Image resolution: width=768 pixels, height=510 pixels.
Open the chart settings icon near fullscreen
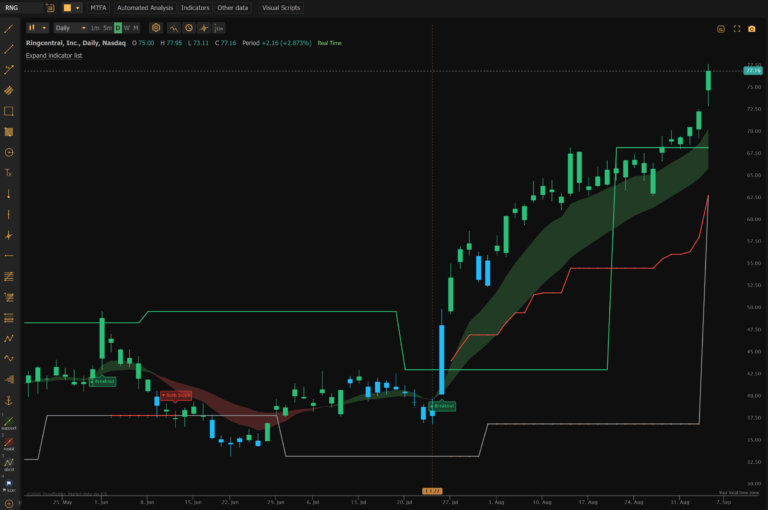(720, 29)
